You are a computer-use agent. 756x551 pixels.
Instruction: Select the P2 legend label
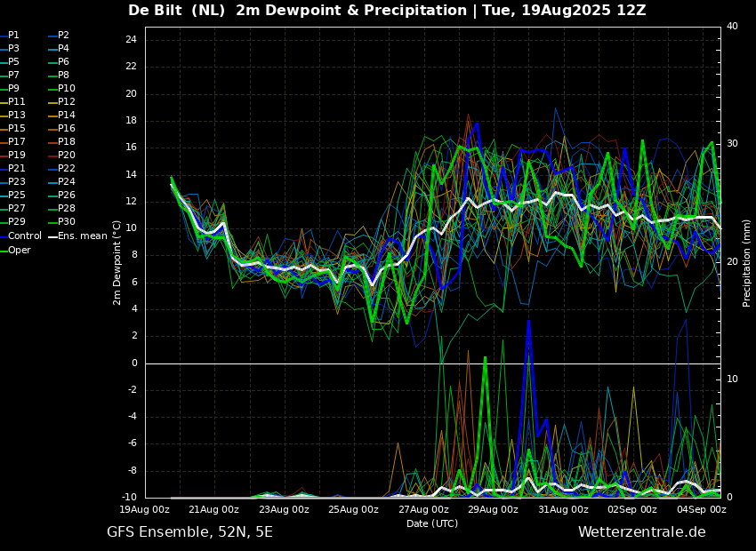(x=60, y=36)
